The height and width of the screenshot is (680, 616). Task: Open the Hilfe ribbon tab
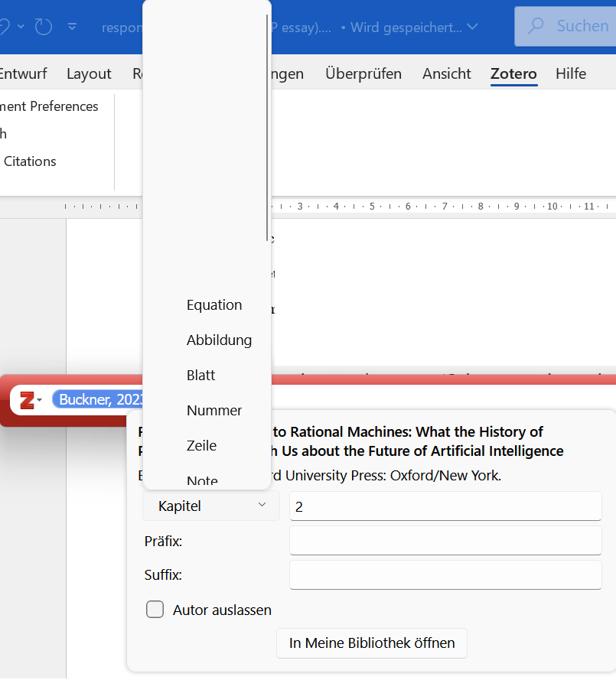tap(570, 73)
